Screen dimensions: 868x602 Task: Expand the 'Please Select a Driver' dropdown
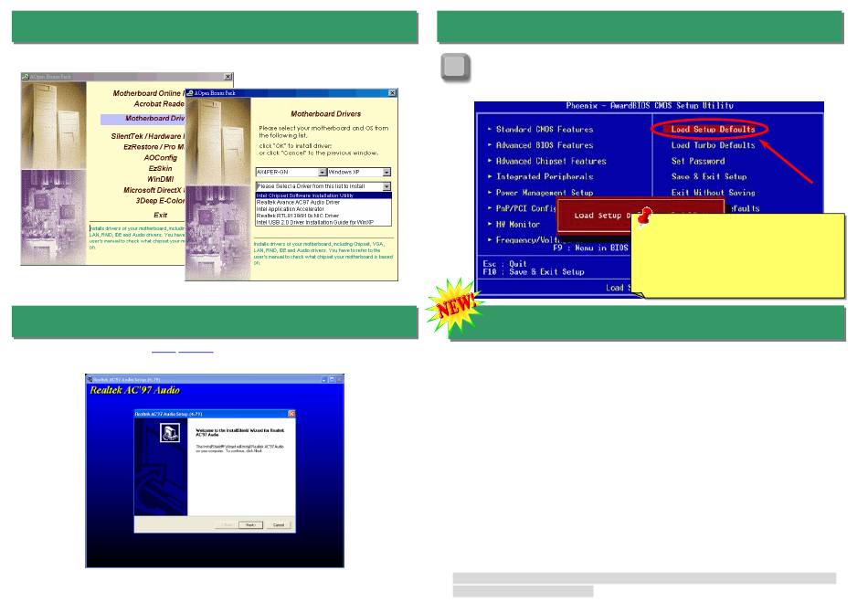[x=386, y=186]
